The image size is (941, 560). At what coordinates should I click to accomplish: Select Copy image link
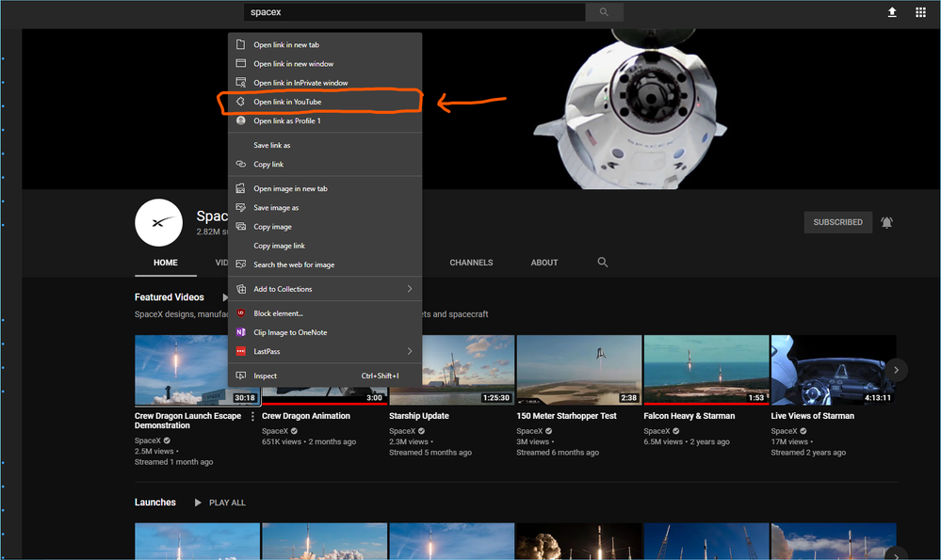(x=325, y=246)
